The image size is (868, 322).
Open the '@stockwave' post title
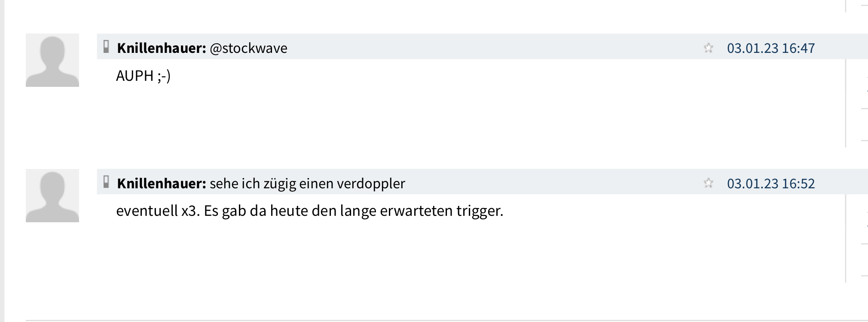[x=248, y=48]
